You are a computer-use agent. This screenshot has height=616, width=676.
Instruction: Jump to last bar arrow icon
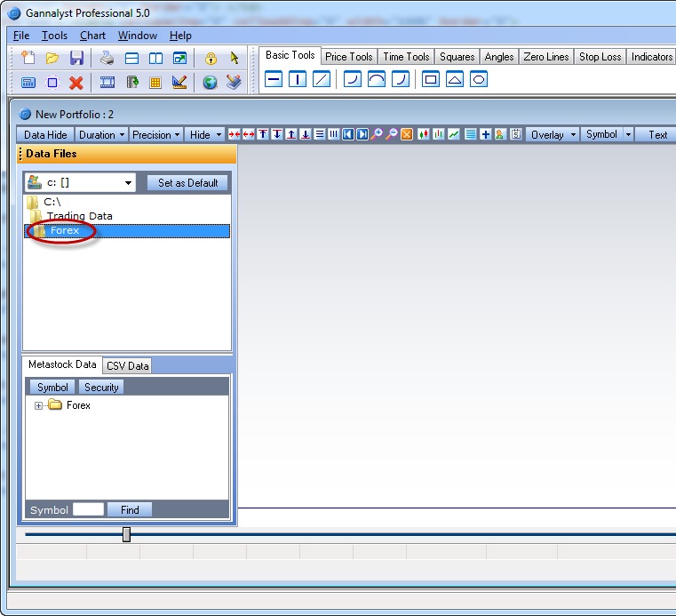(x=362, y=134)
